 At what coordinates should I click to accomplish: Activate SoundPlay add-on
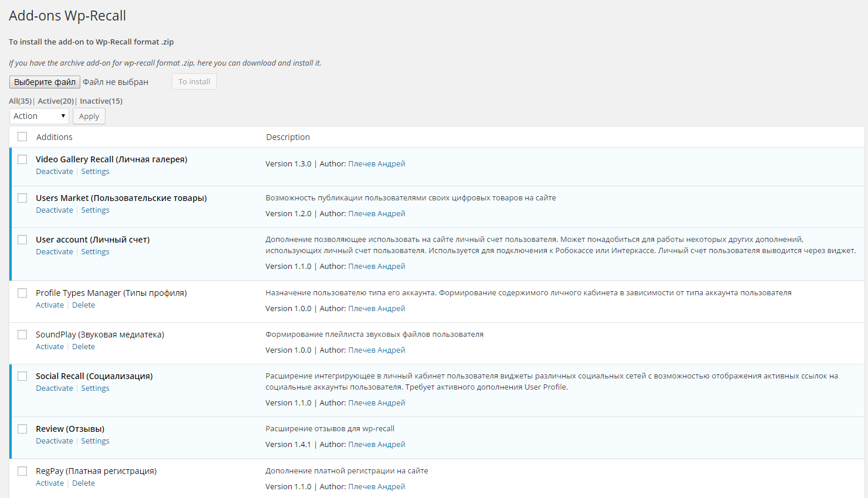coord(50,347)
